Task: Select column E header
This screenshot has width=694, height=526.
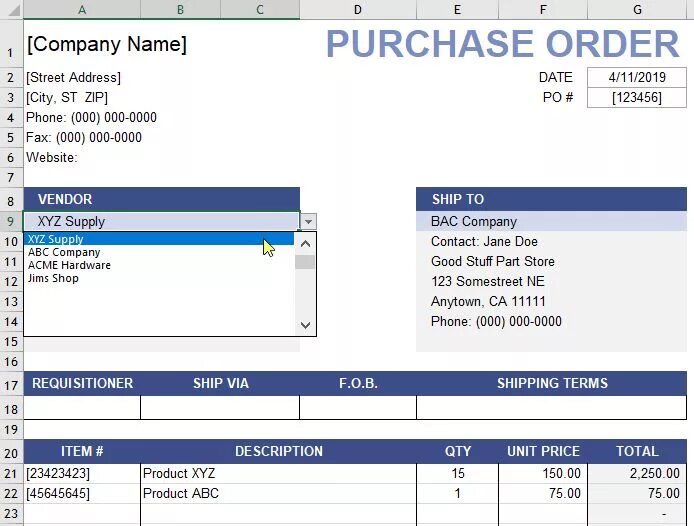Action: pyautogui.click(x=457, y=9)
